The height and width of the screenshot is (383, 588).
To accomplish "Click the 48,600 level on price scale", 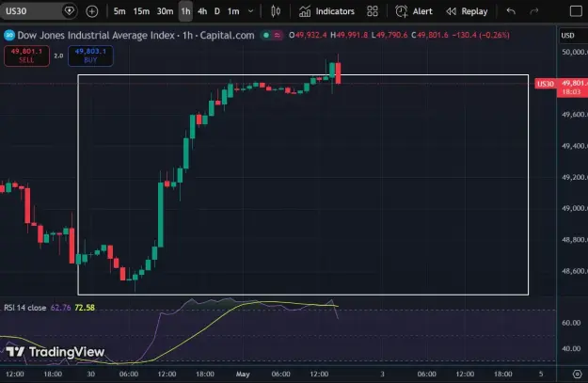I will [574, 271].
